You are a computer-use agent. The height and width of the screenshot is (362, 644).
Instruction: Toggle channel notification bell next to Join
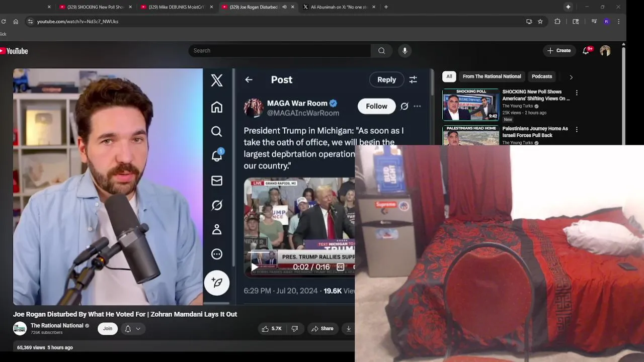coord(128,329)
